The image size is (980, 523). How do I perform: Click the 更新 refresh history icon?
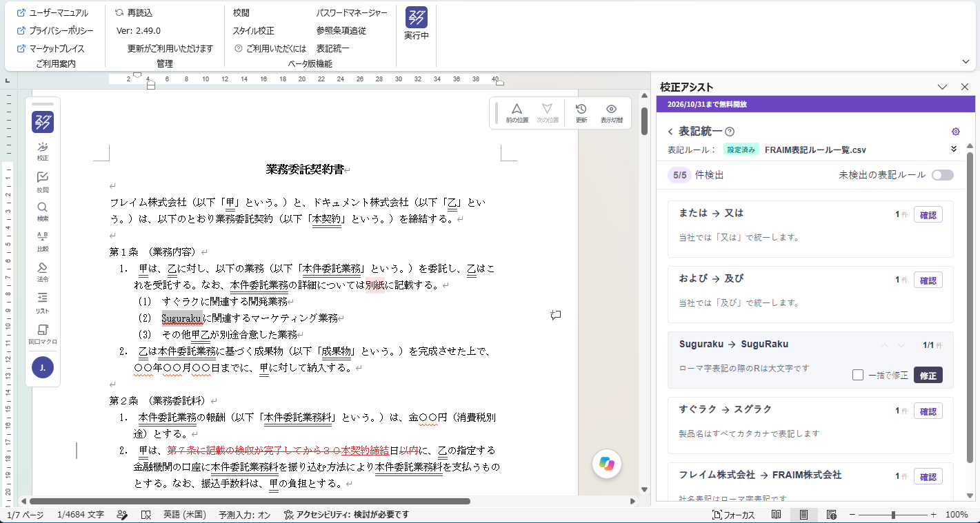point(581,113)
